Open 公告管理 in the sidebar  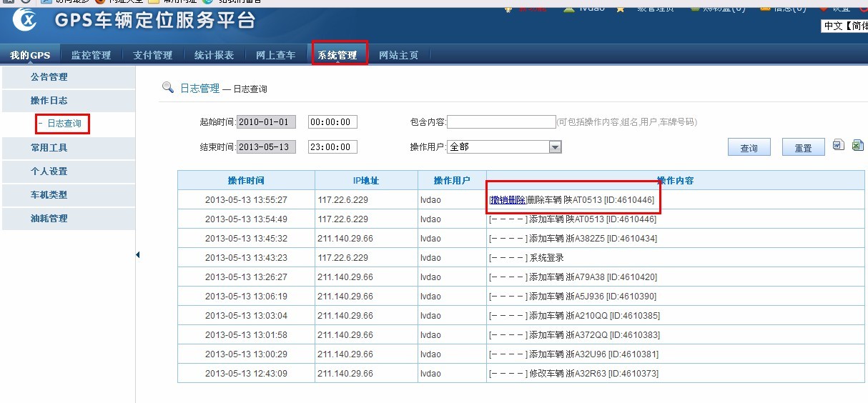[x=49, y=76]
